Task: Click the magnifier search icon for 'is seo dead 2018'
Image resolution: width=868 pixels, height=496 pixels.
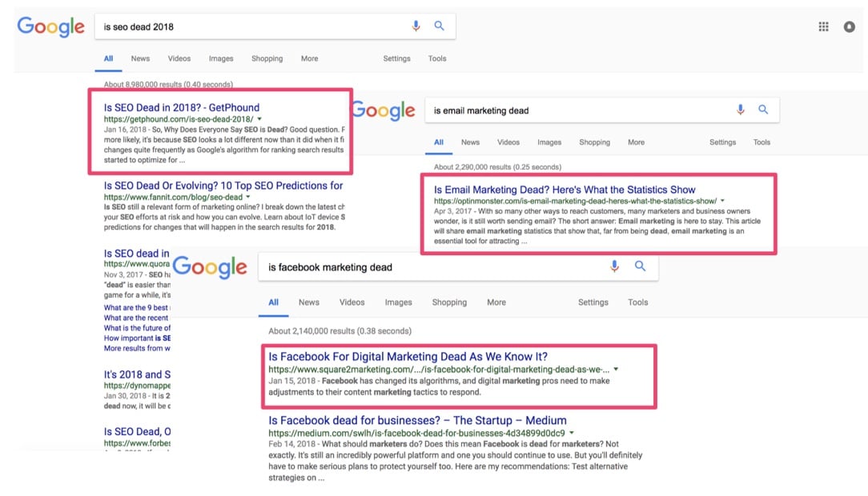Action: [439, 26]
